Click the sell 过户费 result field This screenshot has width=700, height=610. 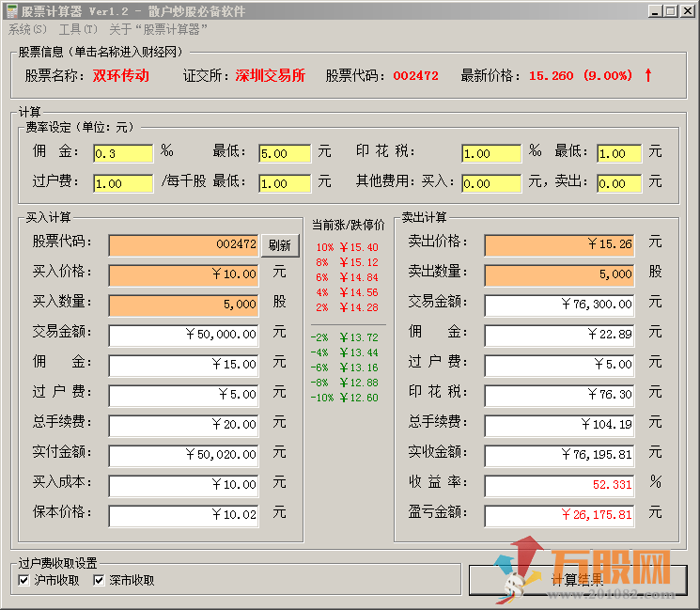click(559, 366)
